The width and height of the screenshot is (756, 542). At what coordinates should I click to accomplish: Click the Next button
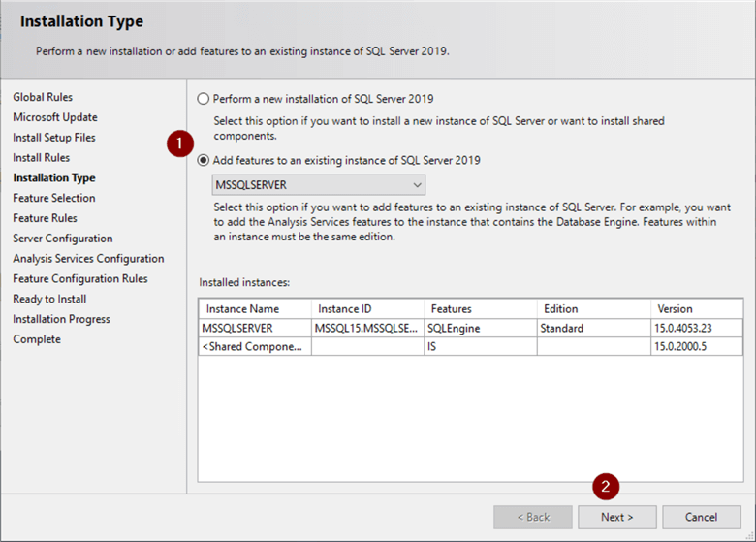tap(616, 517)
